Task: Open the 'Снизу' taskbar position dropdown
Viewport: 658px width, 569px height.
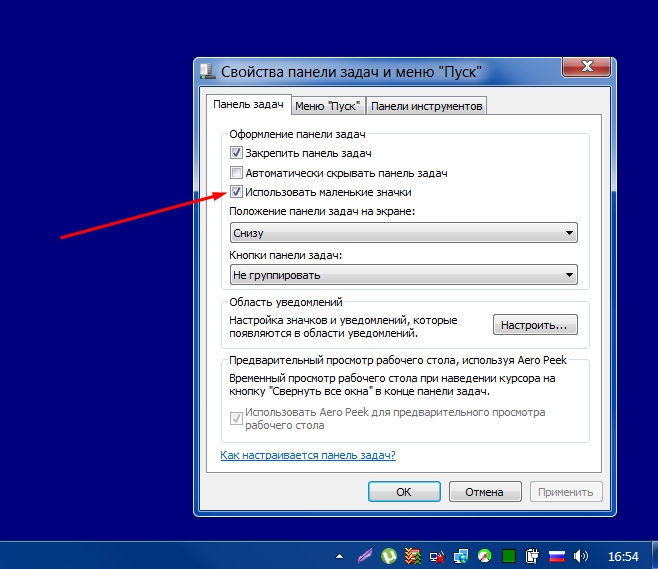Action: [403, 233]
